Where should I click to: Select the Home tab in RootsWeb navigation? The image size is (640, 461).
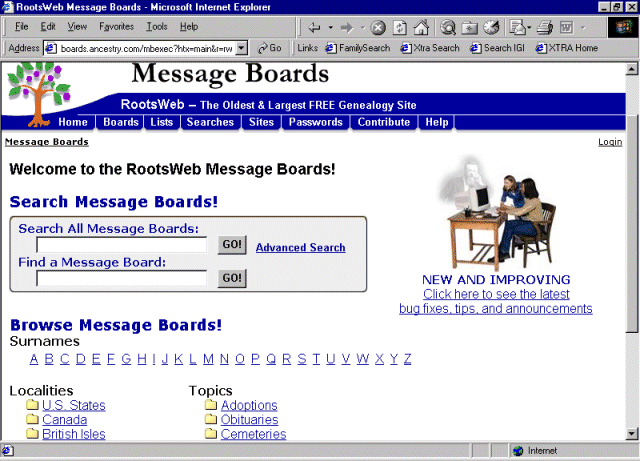[73, 122]
